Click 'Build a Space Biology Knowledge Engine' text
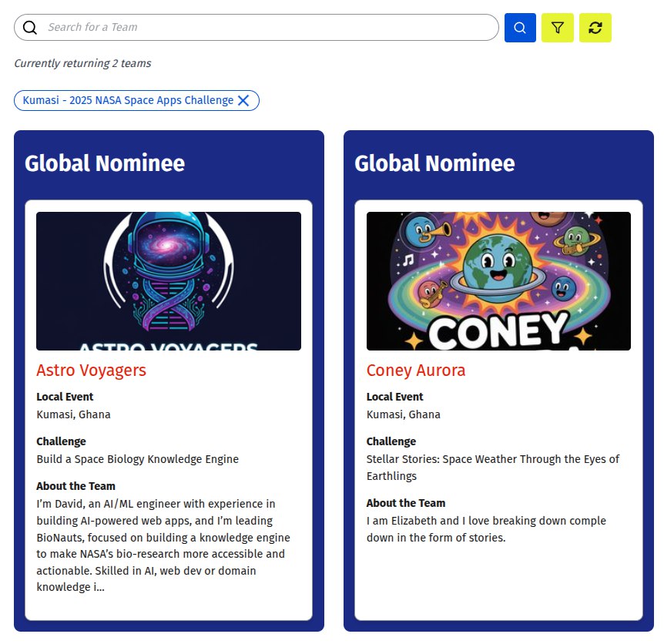This screenshot has width=664, height=644. [138, 459]
